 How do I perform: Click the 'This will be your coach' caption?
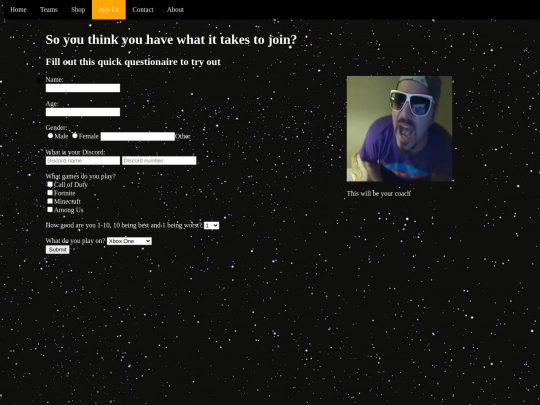[x=378, y=194]
